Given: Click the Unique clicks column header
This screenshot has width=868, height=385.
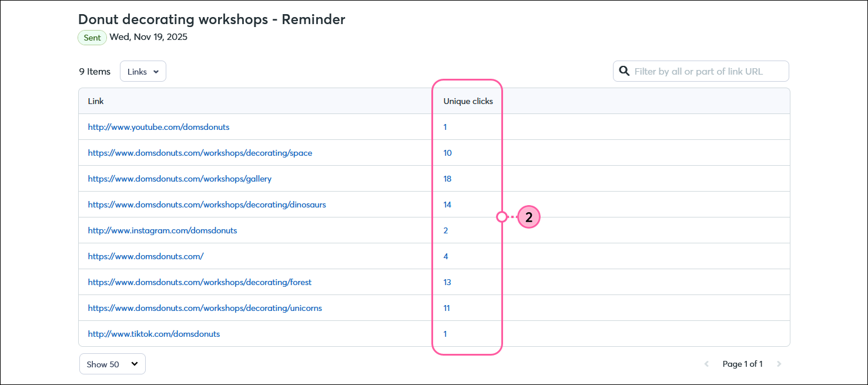Looking at the screenshot, I should pyautogui.click(x=468, y=101).
